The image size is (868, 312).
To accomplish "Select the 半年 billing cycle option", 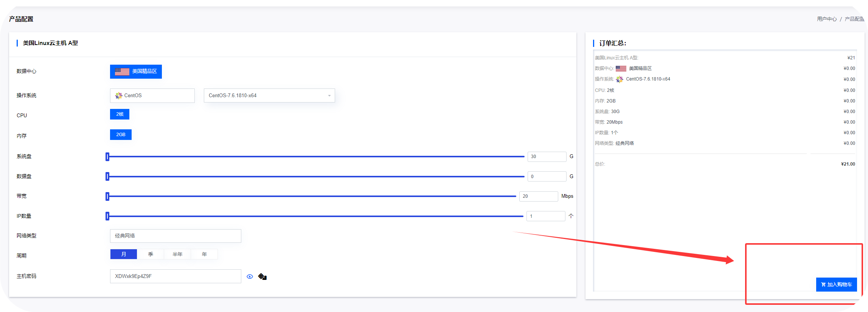I will [x=177, y=254].
